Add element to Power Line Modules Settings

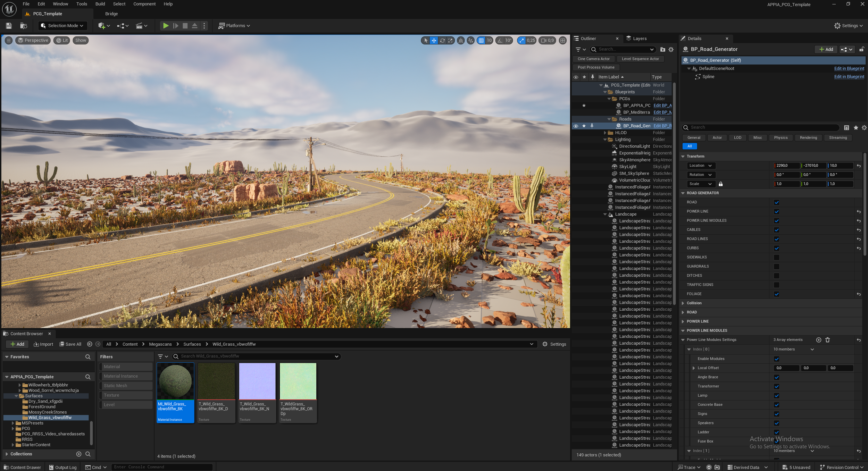(x=818, y=340)
